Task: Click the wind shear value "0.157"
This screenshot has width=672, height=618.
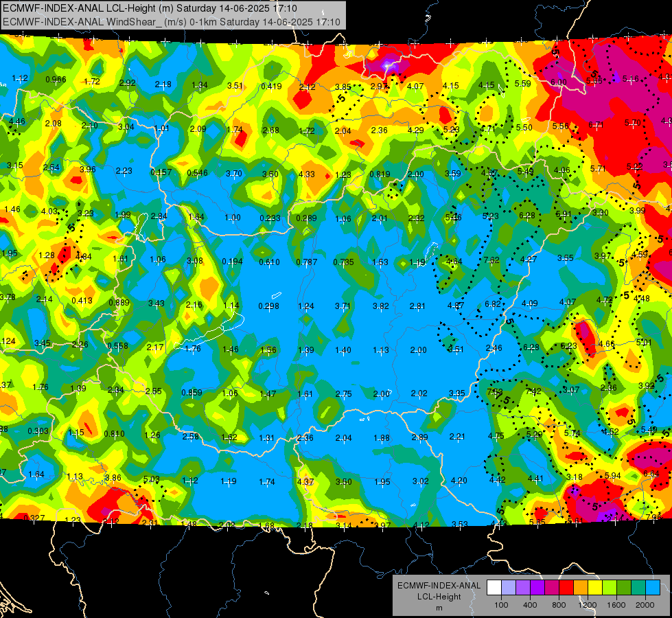Action: tap(161, 172)
